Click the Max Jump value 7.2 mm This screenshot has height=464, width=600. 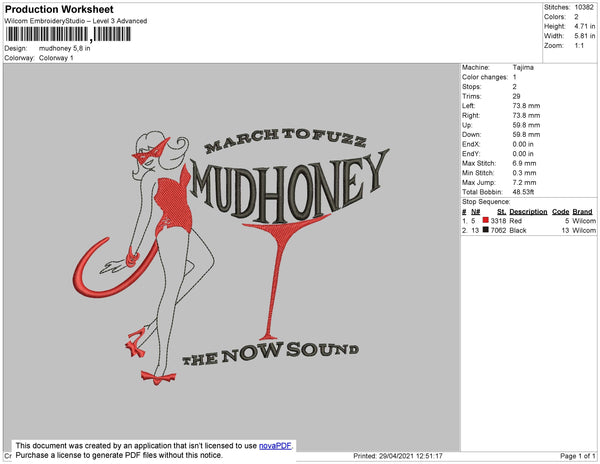click(524, 182)
